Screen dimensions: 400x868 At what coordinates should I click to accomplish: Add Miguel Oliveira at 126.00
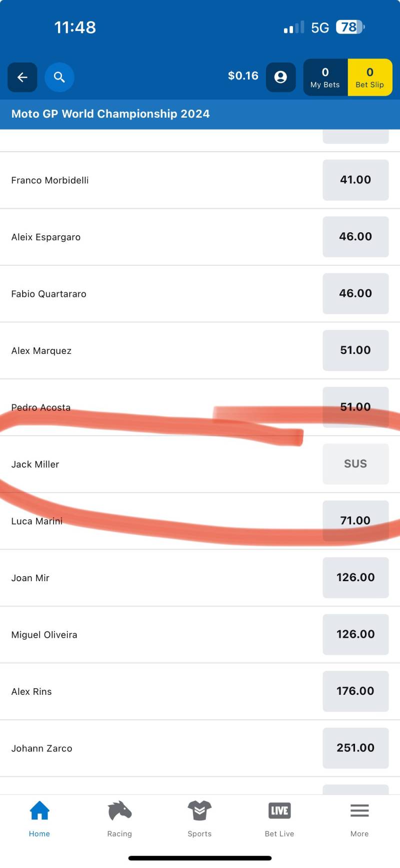(355, 634)
